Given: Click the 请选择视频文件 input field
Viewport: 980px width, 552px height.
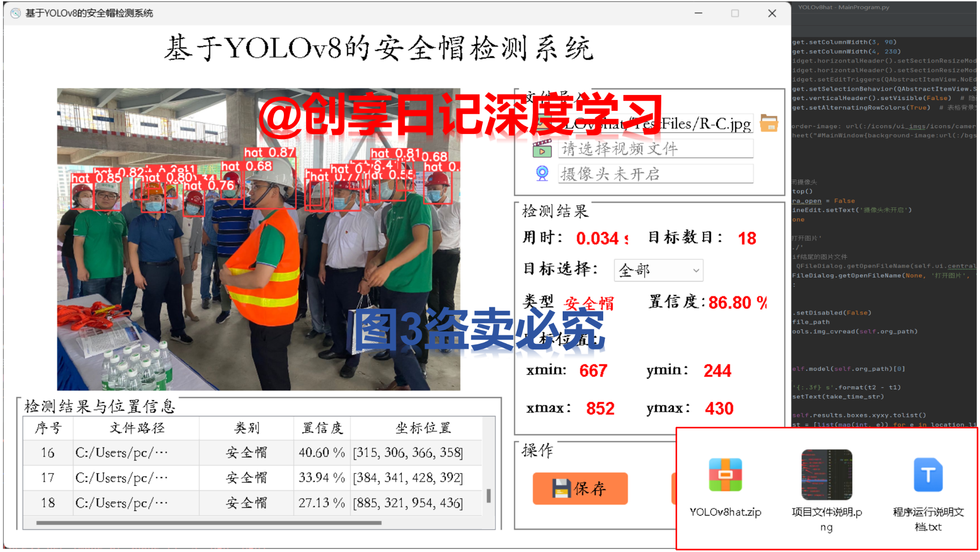Looking at the screenshot, I should pyautogui.click(x=655, y=149).
